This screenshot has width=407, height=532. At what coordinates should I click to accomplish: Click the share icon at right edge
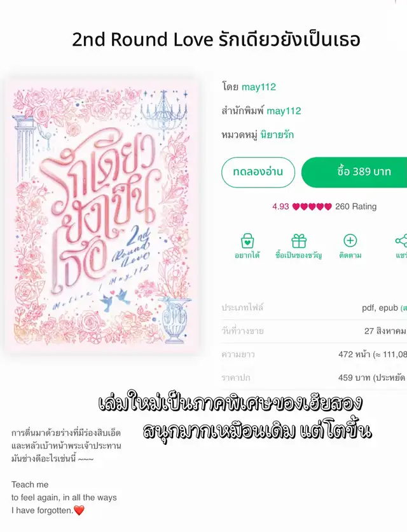tap(401, 240)
